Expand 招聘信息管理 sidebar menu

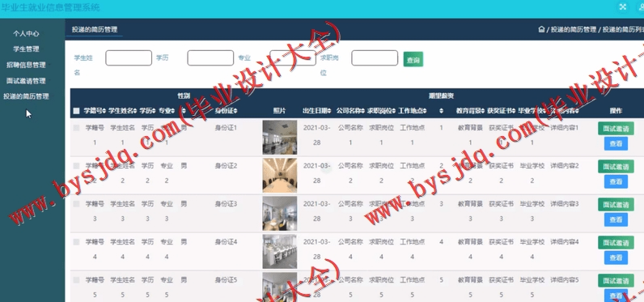[x=26, y=65]
